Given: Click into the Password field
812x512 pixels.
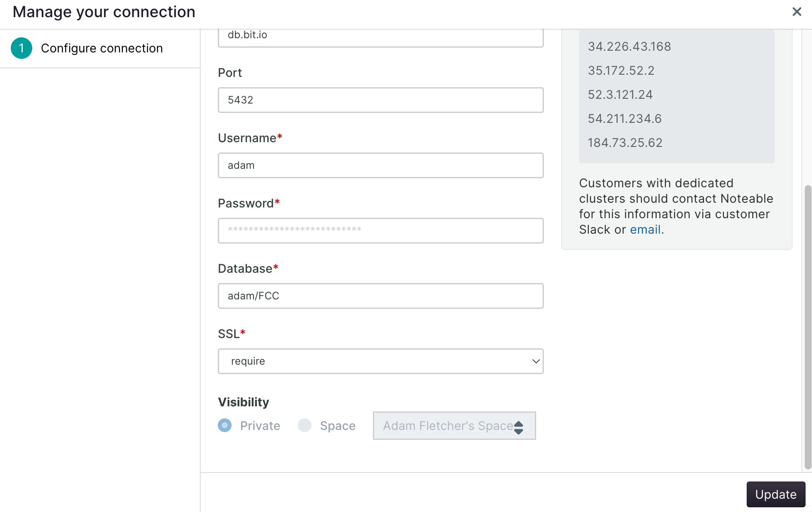Looking at the screenshot, I should [380, 231].
